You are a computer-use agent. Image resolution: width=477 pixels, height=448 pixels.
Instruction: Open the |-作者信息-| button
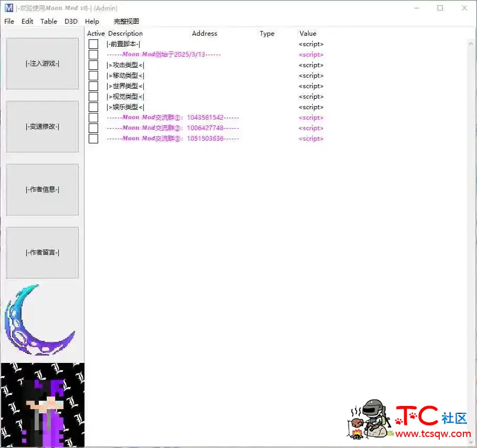[x=43, y=190]
